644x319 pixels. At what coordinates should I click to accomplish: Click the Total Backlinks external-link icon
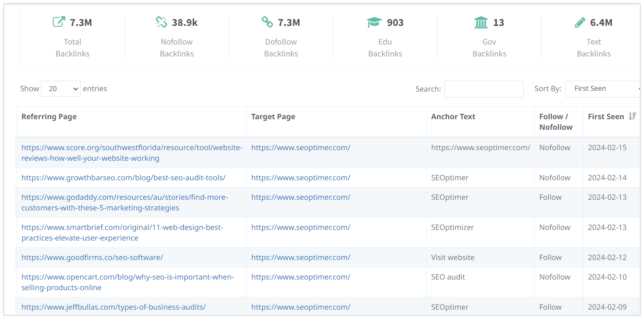tap(59, 22)
